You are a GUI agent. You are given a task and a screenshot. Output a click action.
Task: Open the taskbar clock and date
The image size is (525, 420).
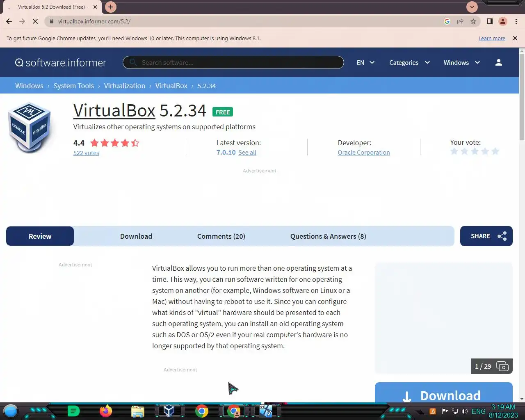pos(503,411)
